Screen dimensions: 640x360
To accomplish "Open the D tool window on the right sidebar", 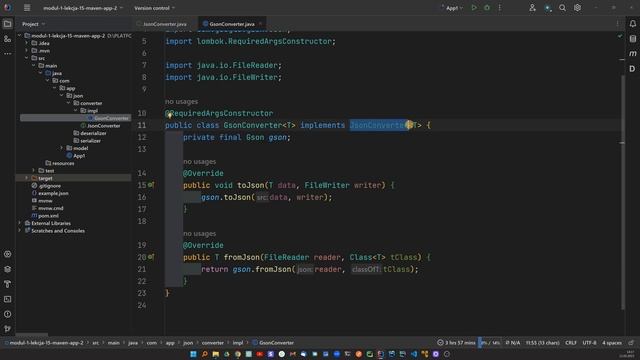I will (632, 69).
